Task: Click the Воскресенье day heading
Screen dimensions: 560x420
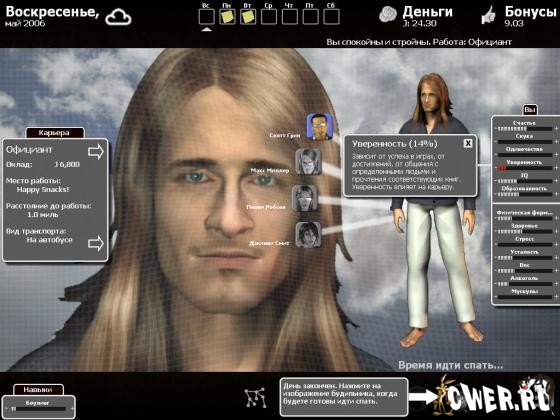Action: point(52,12)
